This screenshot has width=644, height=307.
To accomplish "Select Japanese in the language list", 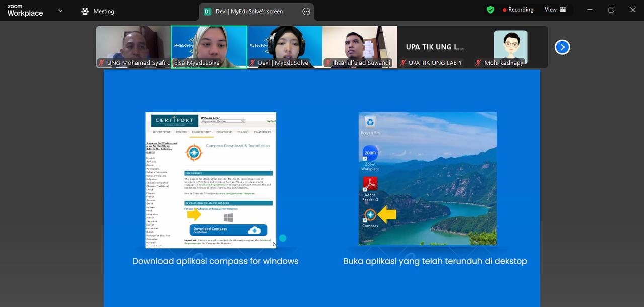I will tap(151, 221).
